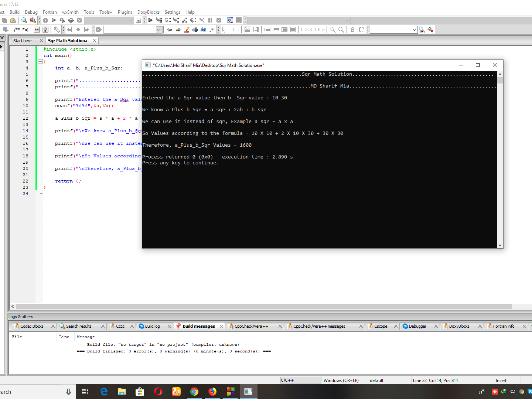Viewport: 532px width, 399px height.
Task: Open the Debug menu
Action: click(31, 12)
